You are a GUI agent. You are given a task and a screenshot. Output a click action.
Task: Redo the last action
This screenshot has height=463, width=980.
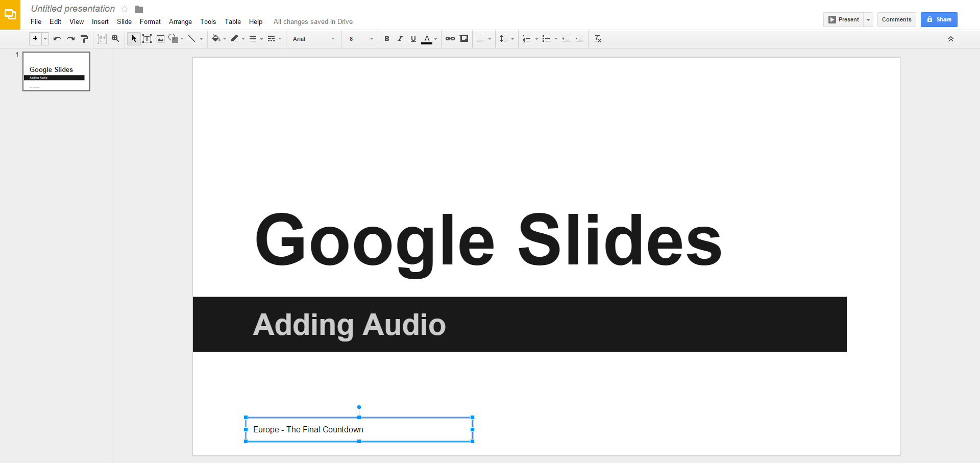(x=71, y=39)
